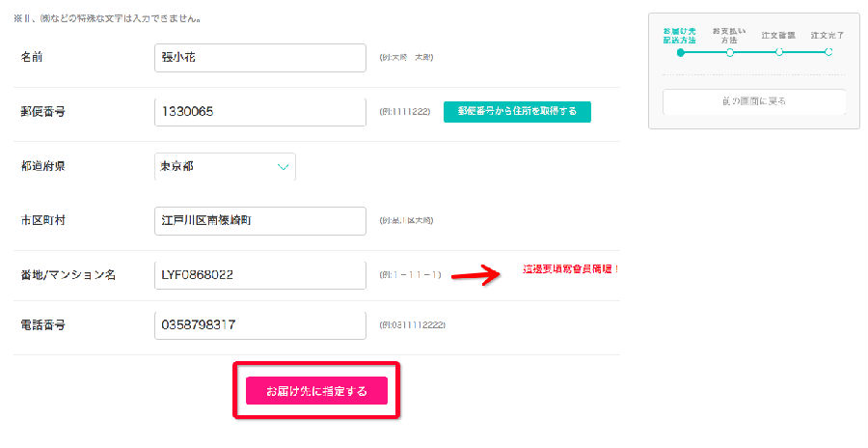Click the 注文完了 final step circle
The height and width of the screenshot is (448, 868).
point(828,52)
